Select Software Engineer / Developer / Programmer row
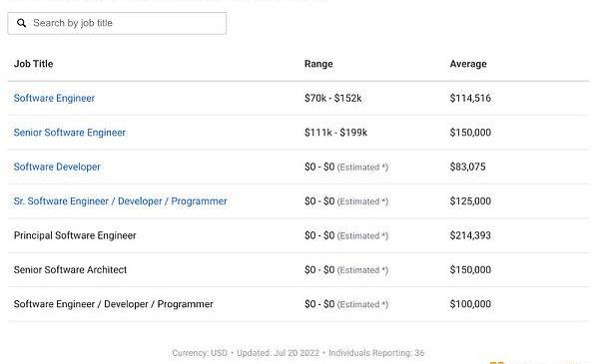Screen dimensions: 599x364 (x=299, y=304)
